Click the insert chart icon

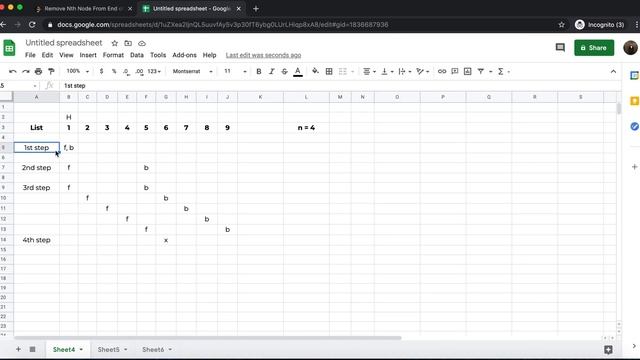click(468, 71)
